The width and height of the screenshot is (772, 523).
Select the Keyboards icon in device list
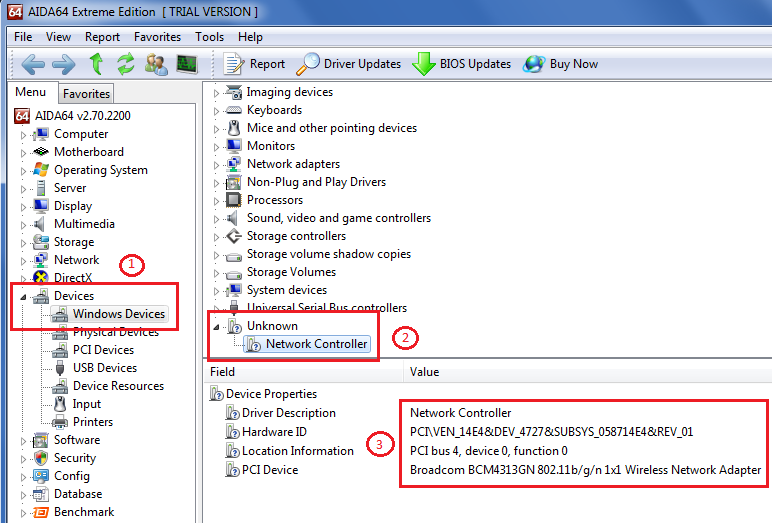pos(233,110)
